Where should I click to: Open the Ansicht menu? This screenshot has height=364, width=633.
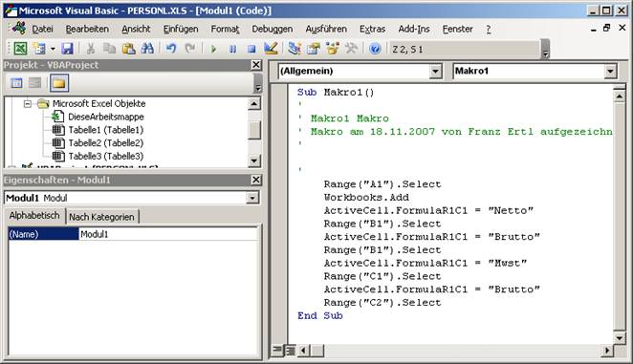(136, 29)
